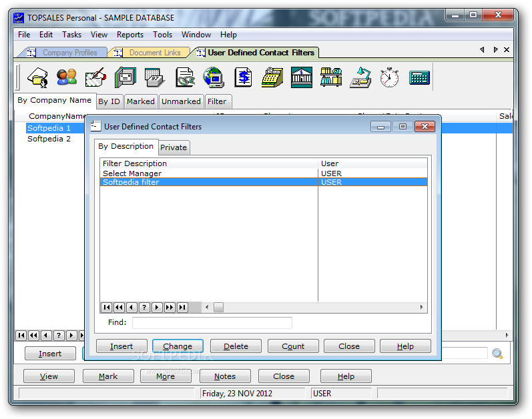Go to next record in filter dialog
Viewport: 532px width, 419px height.
[157, 308]
